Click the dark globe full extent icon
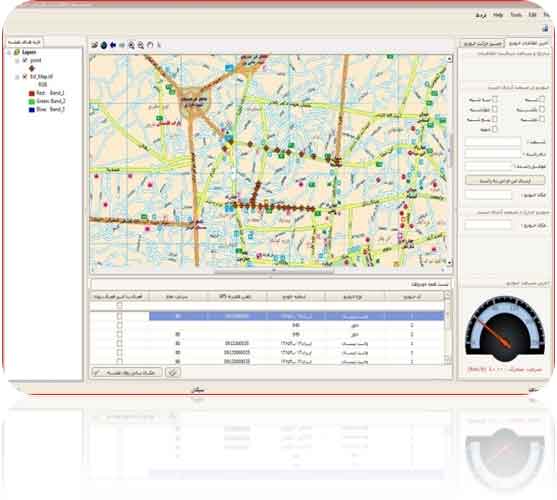Viewport: 557px width, 500px height. 104,45
